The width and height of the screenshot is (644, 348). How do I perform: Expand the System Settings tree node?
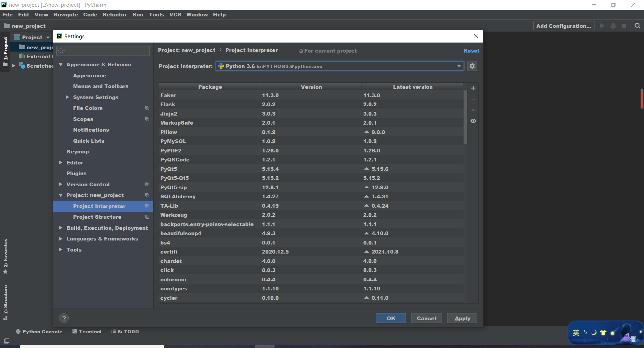coord(67,97)
